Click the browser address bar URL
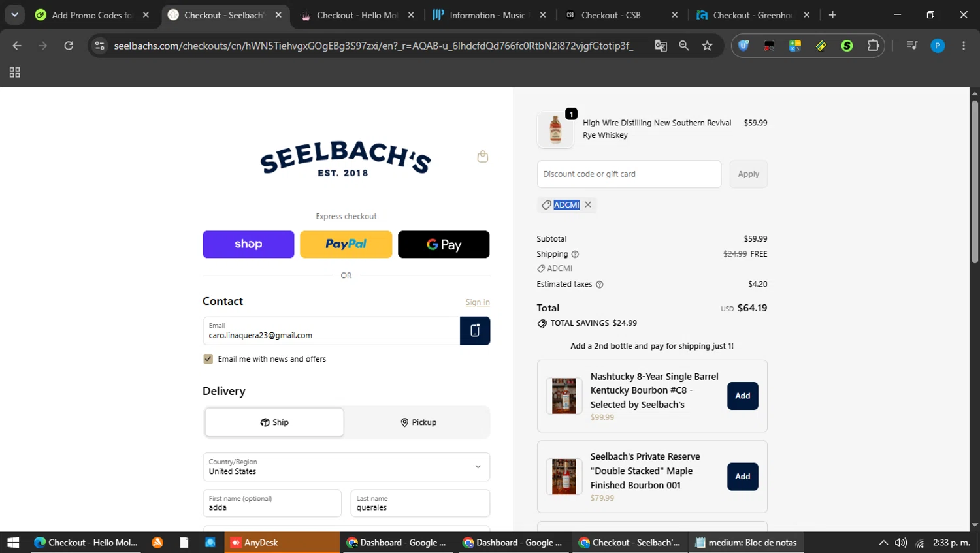 click(373, 46)
